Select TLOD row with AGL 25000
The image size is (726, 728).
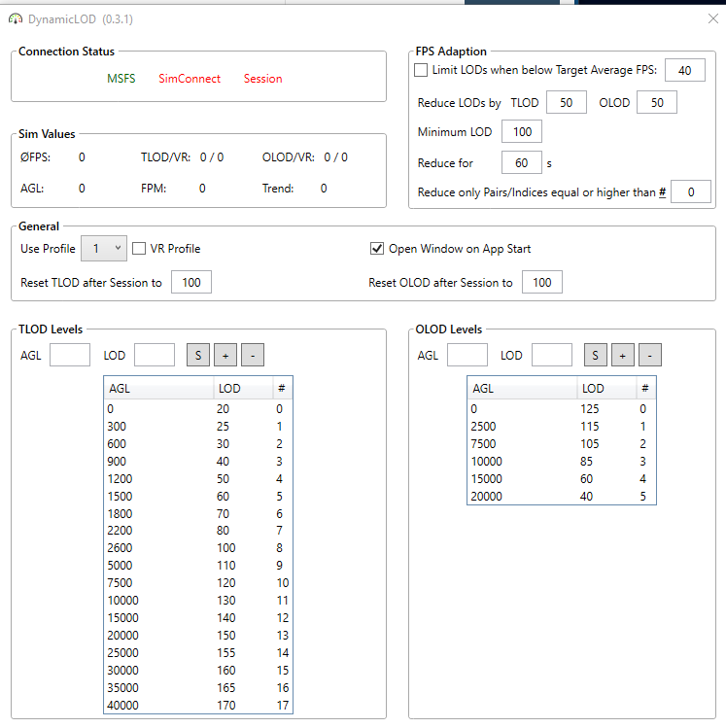pos(198,653)
